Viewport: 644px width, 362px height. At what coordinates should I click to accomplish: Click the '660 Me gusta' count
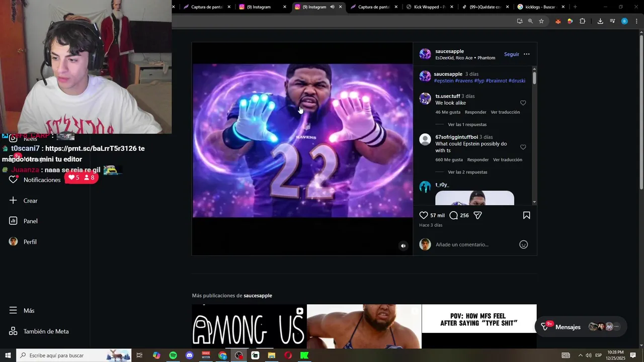449,160
